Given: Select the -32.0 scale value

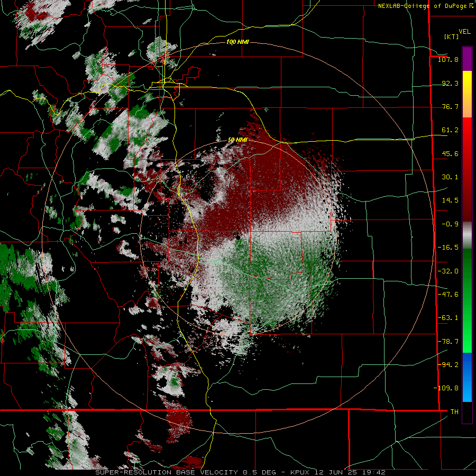Looking at the screenshot, I should click(x=448, y=271).
